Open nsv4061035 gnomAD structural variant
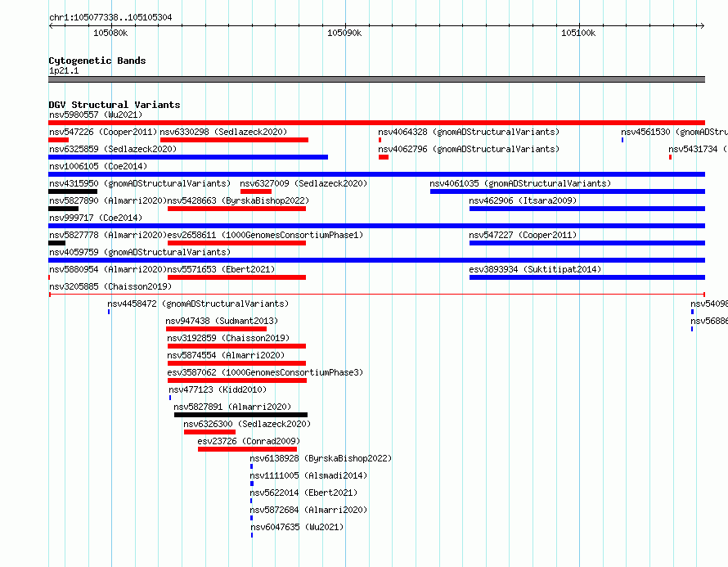The image size is (728, 567). (x=520, y=183)
